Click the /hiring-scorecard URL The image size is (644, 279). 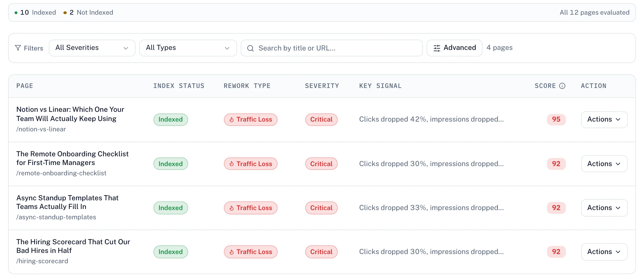coord(42,261)
